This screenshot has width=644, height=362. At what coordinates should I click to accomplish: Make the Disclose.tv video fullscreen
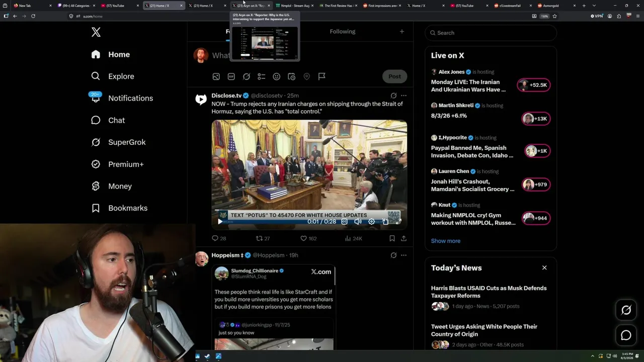click(x=398, y=222)
